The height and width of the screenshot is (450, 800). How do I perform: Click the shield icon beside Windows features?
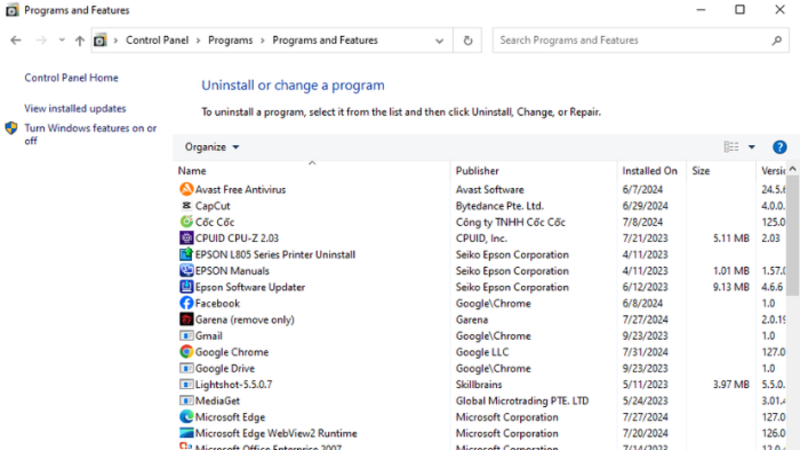[x=11, y=128]
